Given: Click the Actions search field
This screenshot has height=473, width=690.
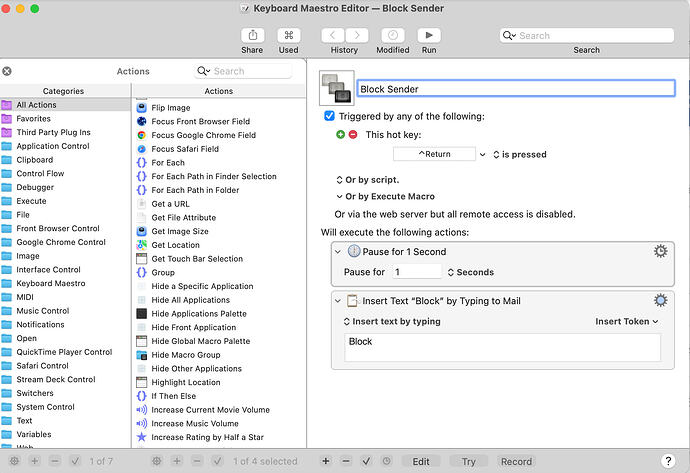Looking at the screenshot, I should [x=243, y=71].
